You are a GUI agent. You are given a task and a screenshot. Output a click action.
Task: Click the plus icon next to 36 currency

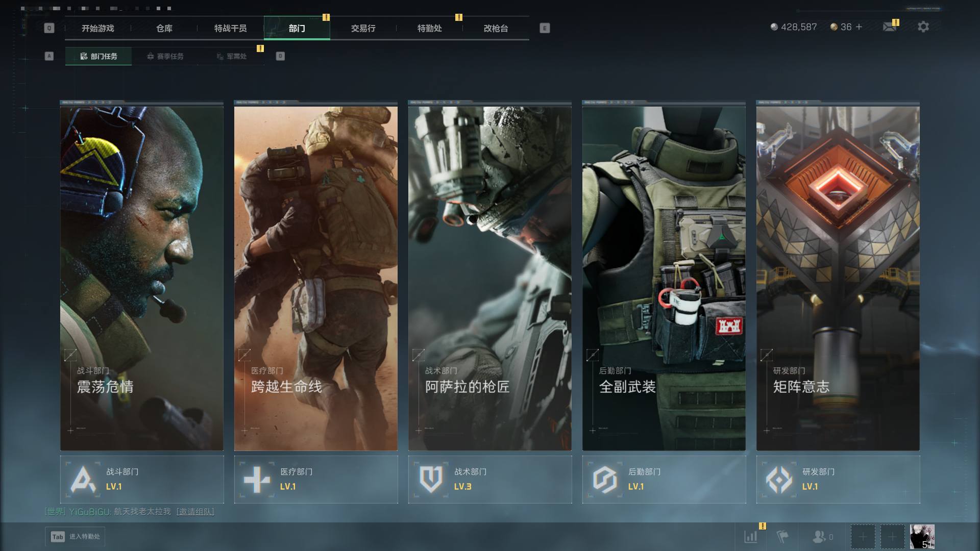[859, 27]
